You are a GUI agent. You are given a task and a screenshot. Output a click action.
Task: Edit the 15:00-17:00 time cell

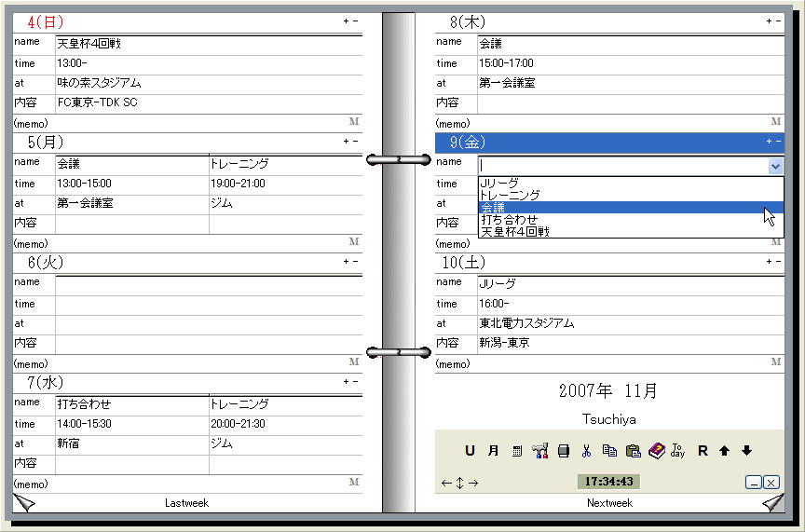click(631, 65)
